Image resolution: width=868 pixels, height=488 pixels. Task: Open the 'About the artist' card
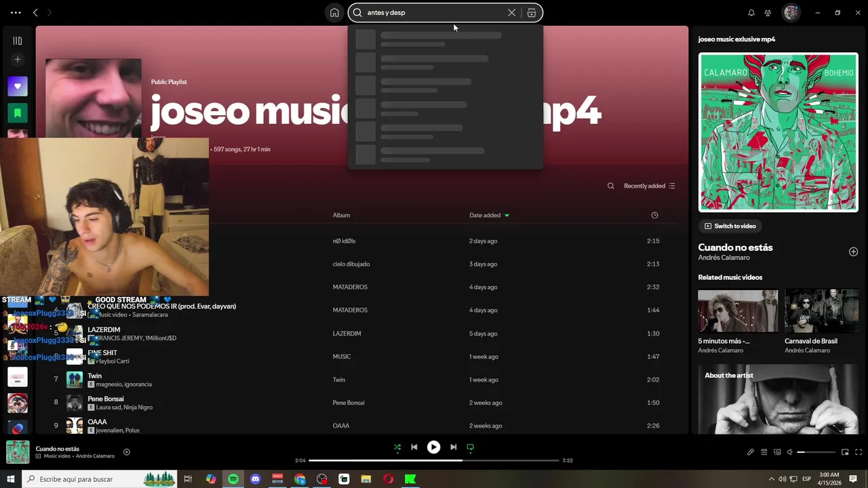778,400
